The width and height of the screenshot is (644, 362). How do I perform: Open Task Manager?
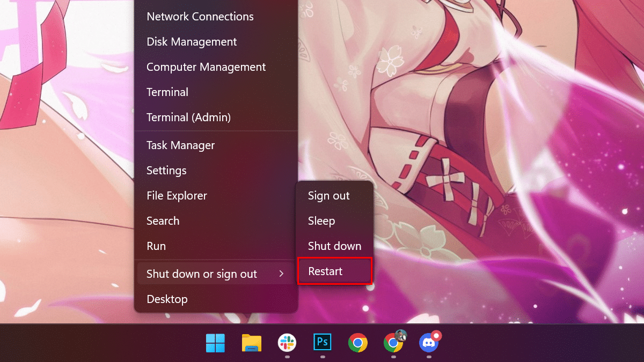pyautogui.click(x=216, y=145)
